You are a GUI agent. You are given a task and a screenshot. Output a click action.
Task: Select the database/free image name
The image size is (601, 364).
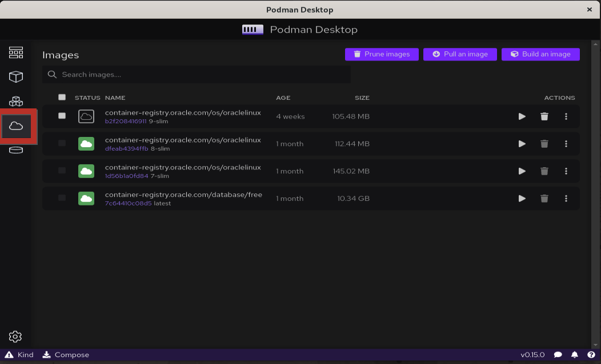183,195
